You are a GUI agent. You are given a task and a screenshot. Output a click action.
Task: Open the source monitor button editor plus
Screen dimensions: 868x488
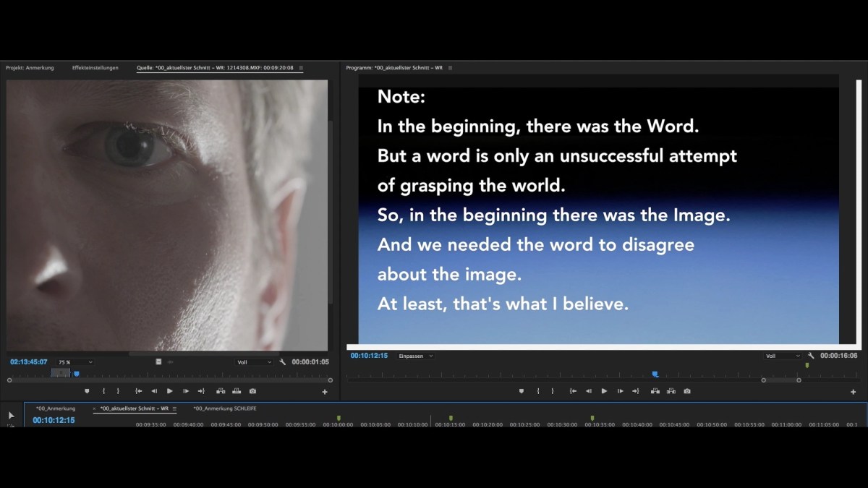coord(325,392)
